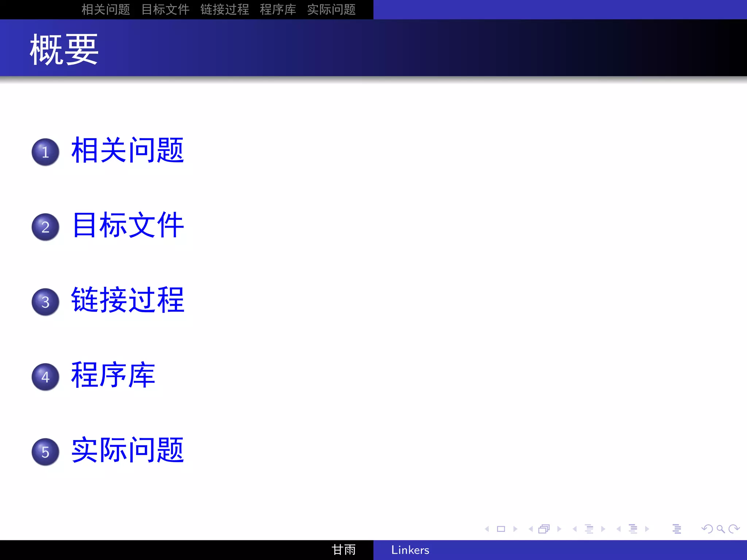Select 链接过程 in top navigation bar

click(x=225, y=9)
